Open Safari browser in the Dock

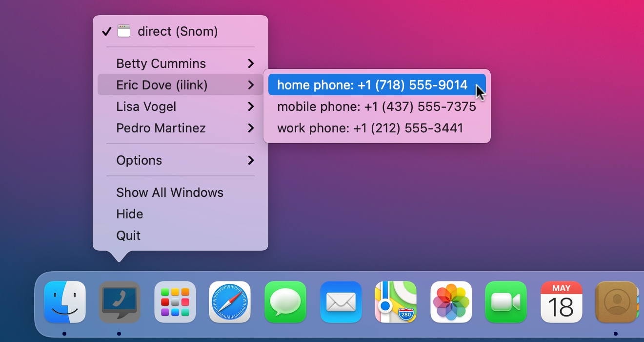[230, 302]
